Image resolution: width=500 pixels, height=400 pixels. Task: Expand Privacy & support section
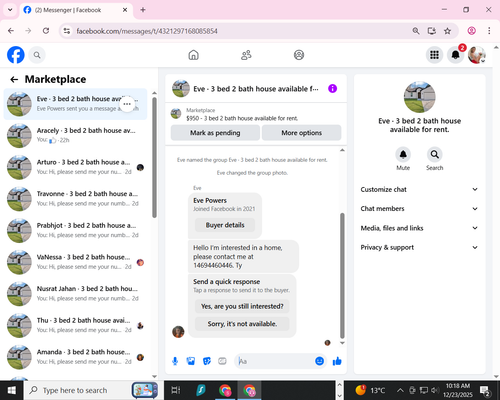pyautogui.click(x=419, y=247)
